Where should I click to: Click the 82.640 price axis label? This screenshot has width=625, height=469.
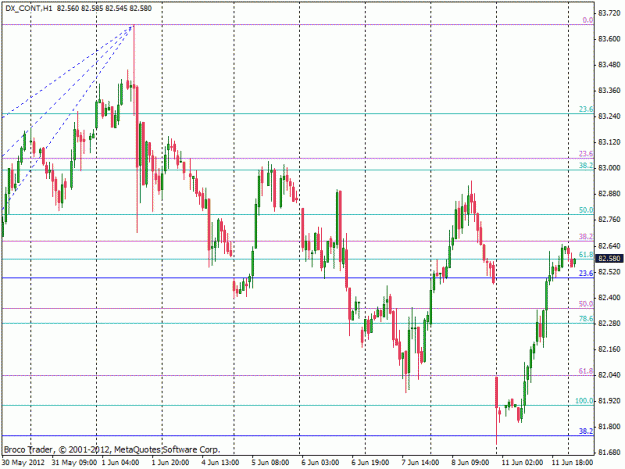point(609,246)
